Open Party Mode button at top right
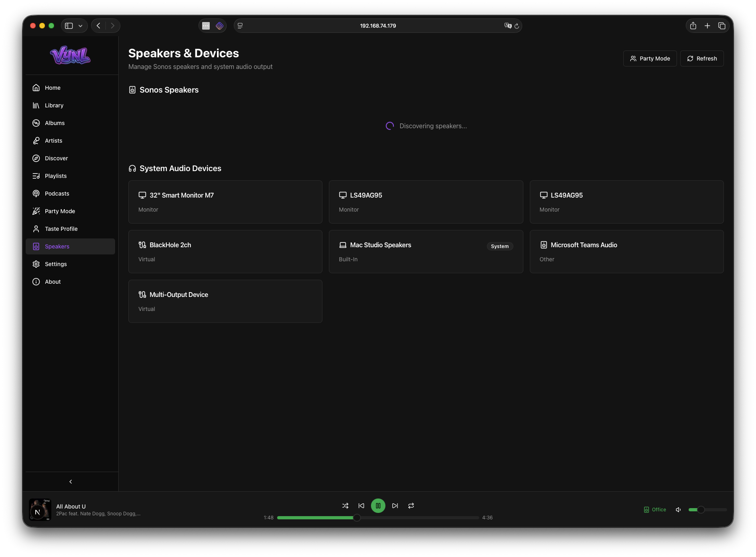Screen dimensions: 756x557 (x=650, y=59)
